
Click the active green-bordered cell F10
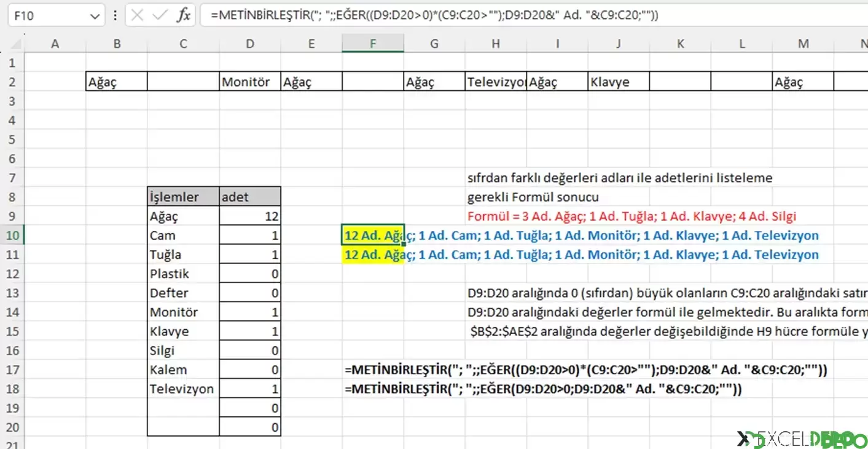pyautogui.click(x=373, y=235)
